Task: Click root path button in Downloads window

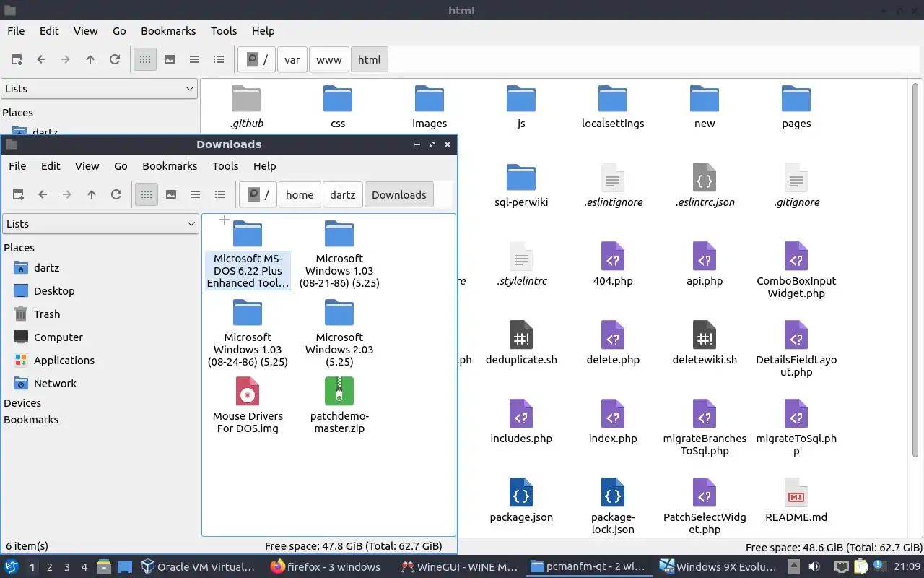Action: point(258,195)
